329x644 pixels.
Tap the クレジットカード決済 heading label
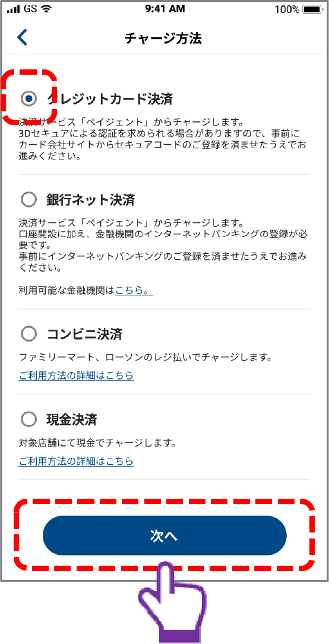(x=109, y=98)
